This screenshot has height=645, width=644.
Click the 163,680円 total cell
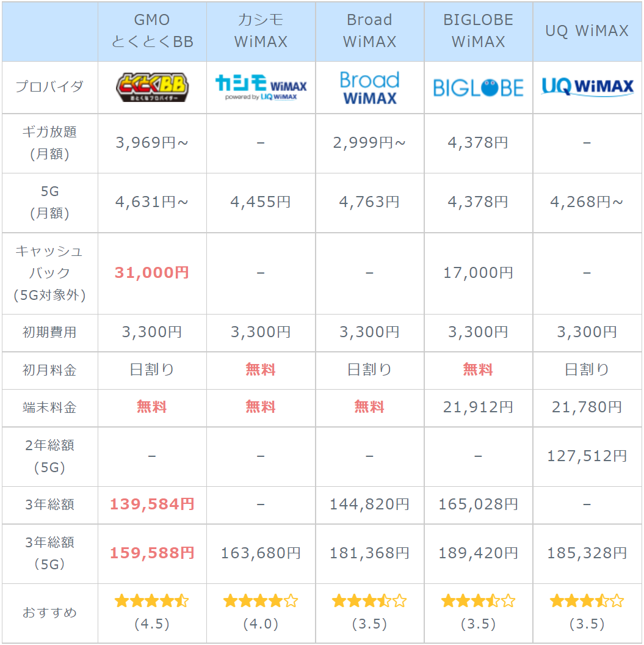261,553
